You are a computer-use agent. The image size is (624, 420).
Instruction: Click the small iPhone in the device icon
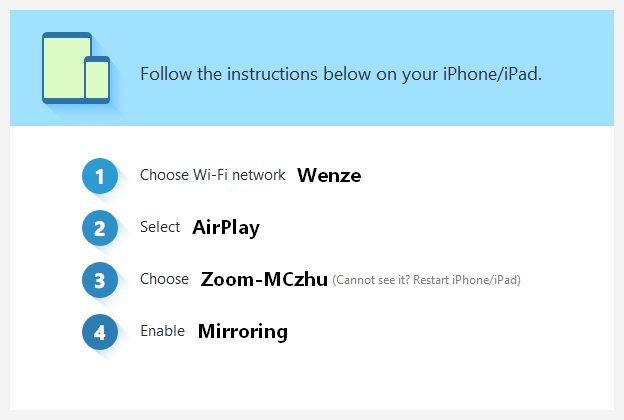pos(97,79)
